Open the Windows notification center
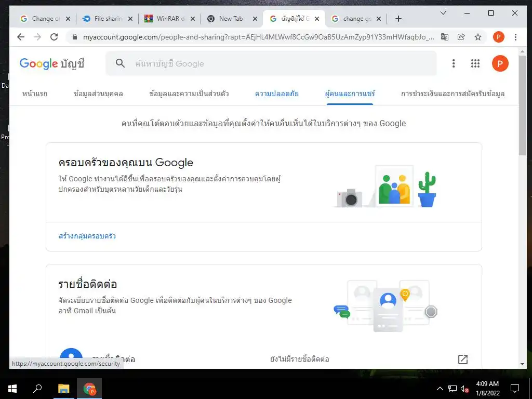Screen dimensions: 532x399 pyautogui.click(x=515, y=389)
